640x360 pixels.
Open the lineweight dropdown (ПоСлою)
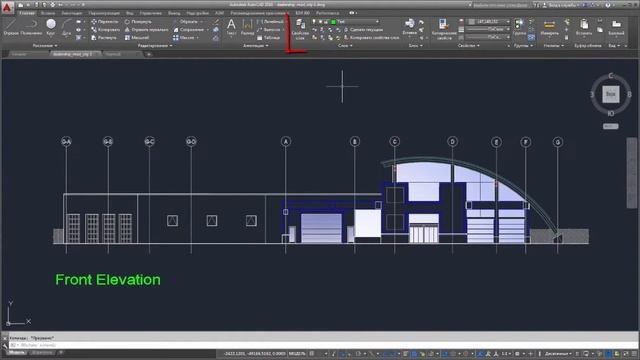point(489,29)
